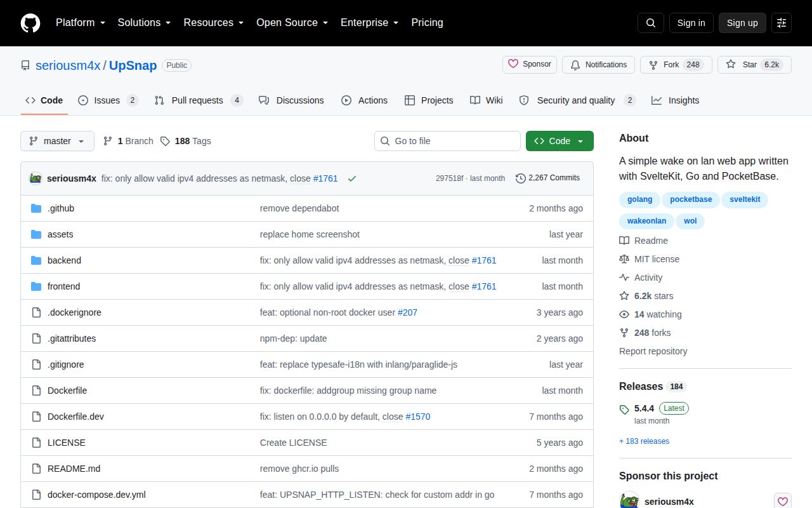The height and width of the screenshot is (508, 812).
Task: Open Notifications bell button
Action: 599,65
